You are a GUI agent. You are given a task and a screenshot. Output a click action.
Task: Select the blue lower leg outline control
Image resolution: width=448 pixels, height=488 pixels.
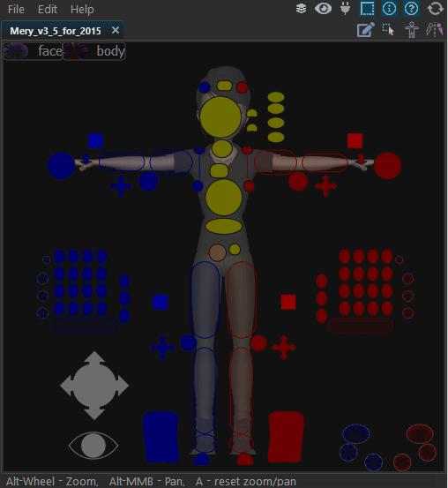tap(205, 390)
